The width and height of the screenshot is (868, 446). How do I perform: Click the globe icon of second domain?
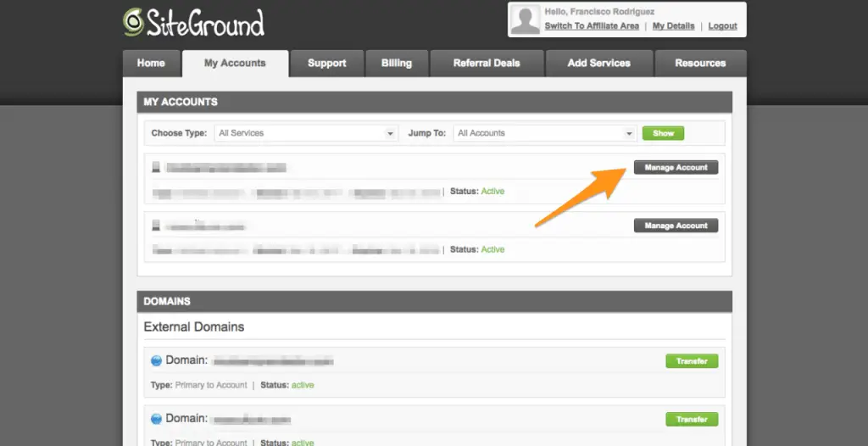click(157, 419)
